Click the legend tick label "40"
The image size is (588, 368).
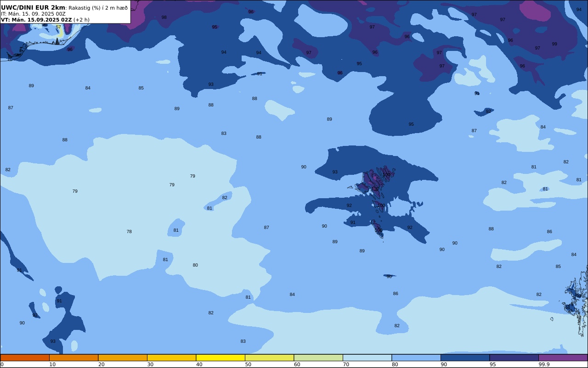click(199, 364)
